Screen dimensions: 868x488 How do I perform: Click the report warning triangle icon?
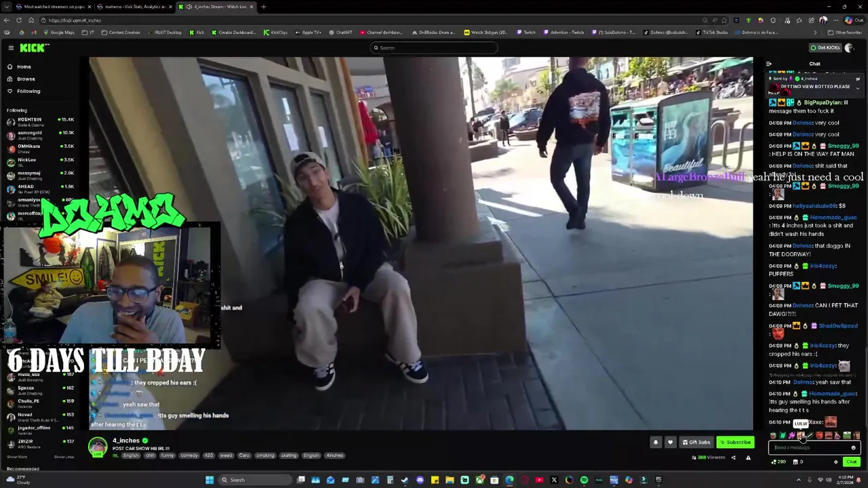[x=748, y=457]
